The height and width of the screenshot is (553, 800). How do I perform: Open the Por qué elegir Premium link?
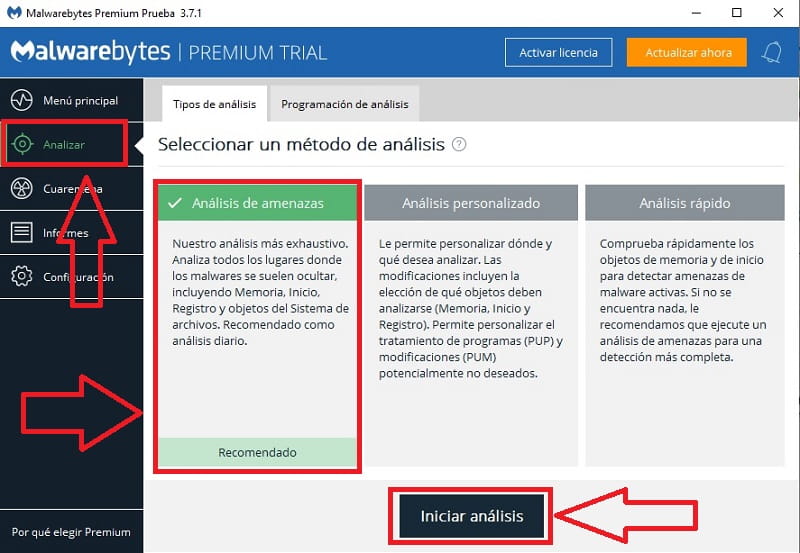coord(70,532)
